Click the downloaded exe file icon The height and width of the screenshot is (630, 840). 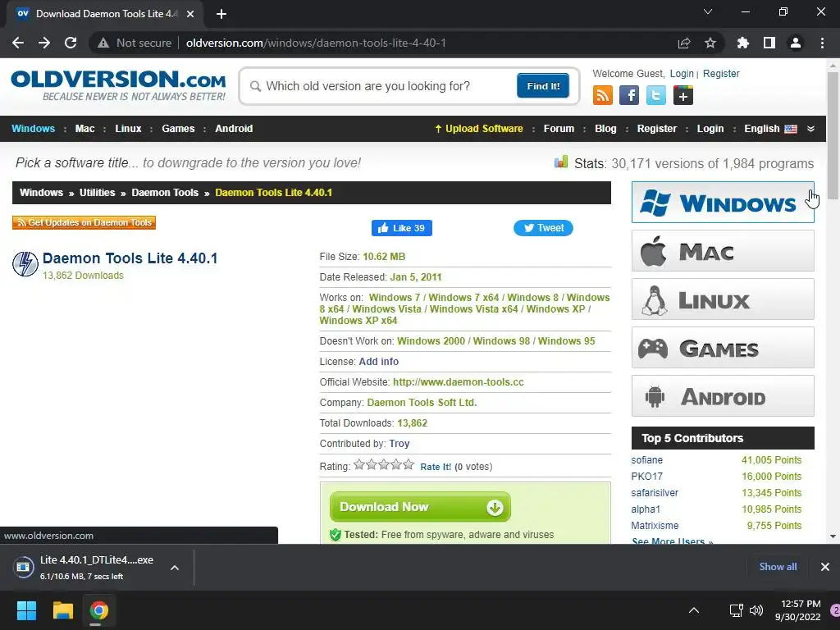tap(24, 567)
